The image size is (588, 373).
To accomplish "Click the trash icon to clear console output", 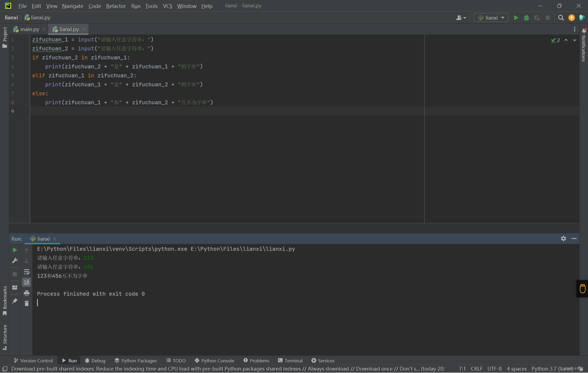I will pos(26,303).
